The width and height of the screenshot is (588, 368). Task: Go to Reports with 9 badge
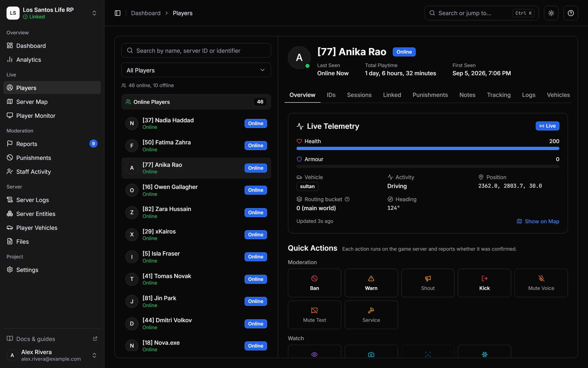pos(52,144)
